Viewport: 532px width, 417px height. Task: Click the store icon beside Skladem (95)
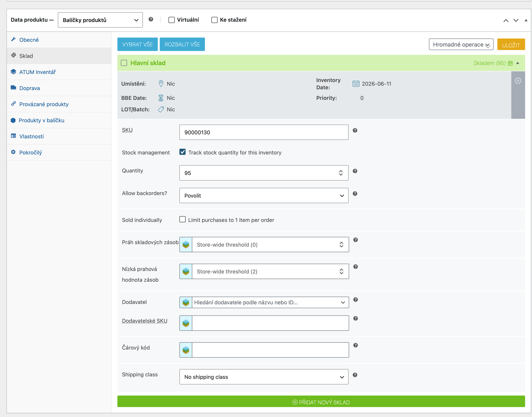(x=510, y=63)
